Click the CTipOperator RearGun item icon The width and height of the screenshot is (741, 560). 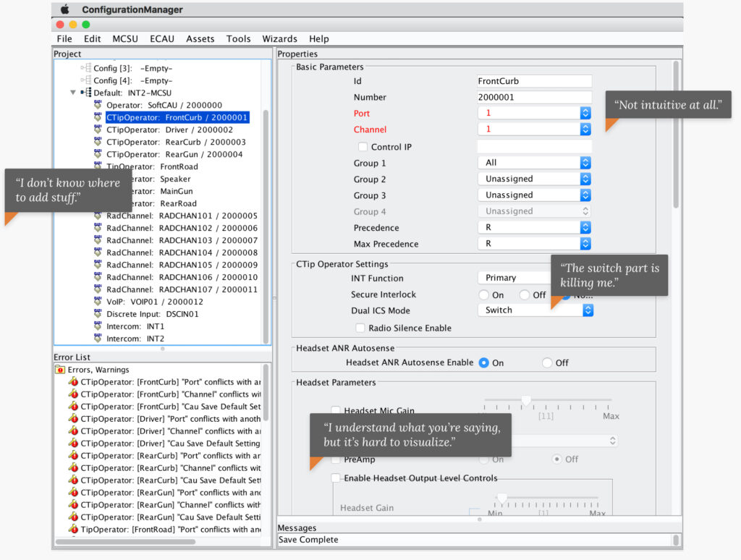point(98,154)
